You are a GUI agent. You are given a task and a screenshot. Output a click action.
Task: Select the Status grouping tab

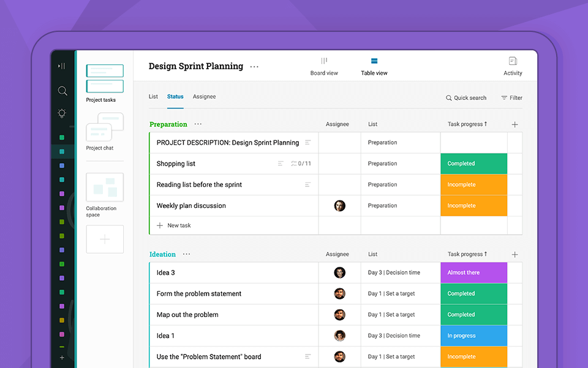(x=175, y=96)
